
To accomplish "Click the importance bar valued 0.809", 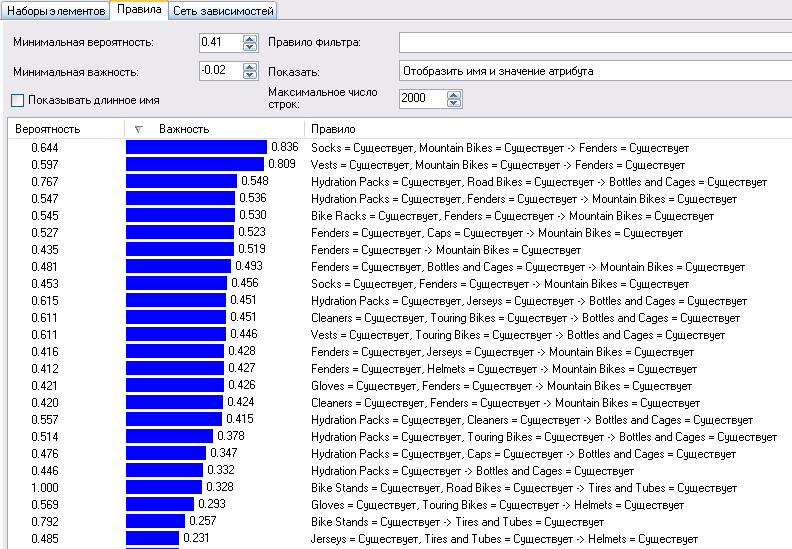I will (x=195, y=164).
